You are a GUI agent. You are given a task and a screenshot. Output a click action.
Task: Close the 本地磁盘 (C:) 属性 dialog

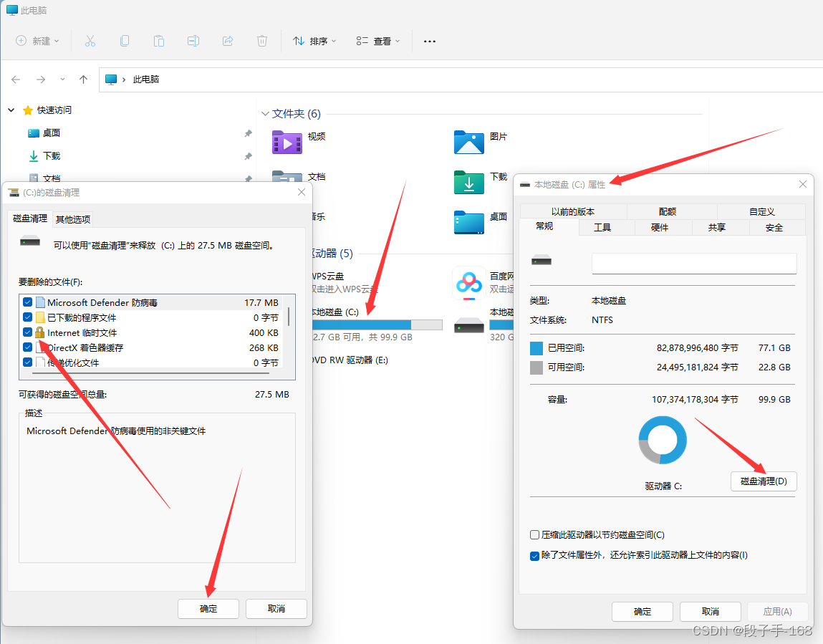(802, 184)
